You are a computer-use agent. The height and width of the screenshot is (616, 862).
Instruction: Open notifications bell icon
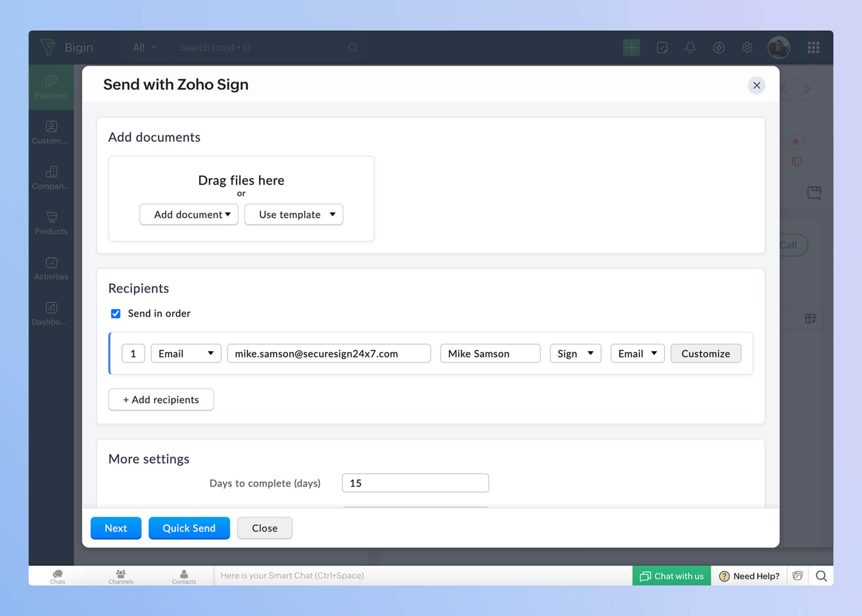coord(690,47)
